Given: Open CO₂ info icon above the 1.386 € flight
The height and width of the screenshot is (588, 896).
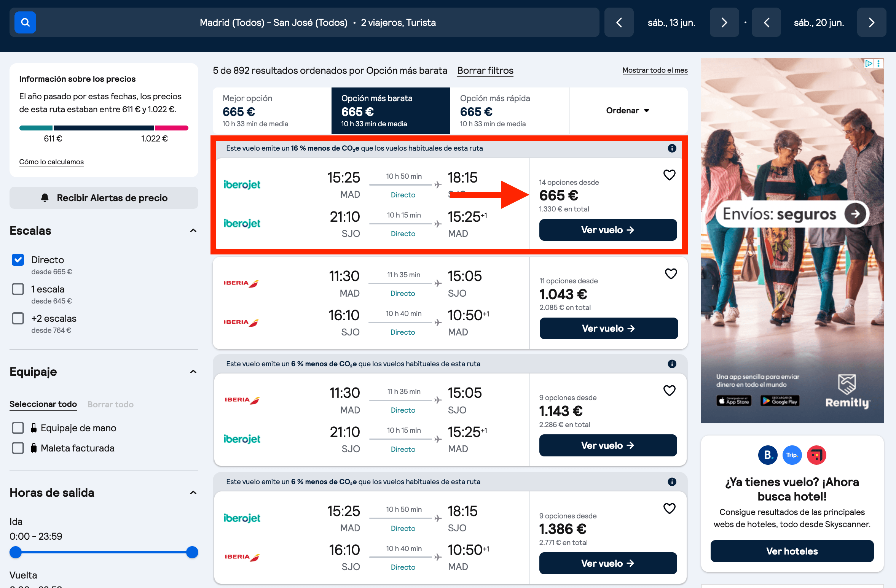Looking at the screenshot, I should pos(672,482).
